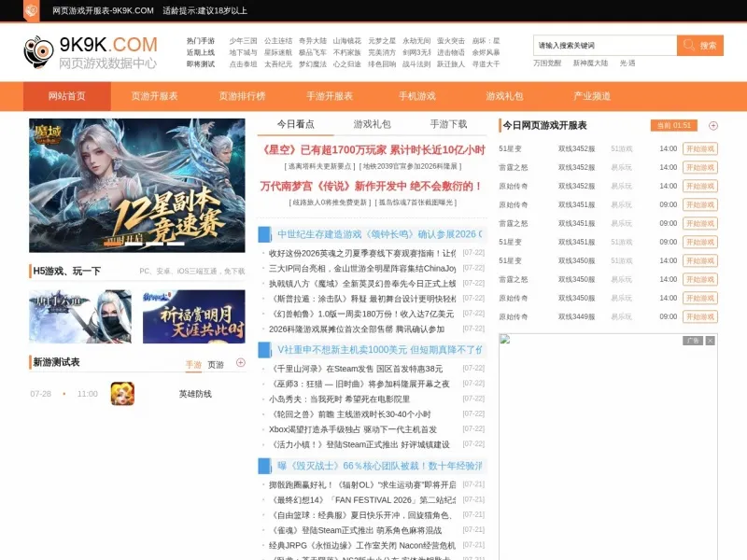The image size is (747, 560).
Task: Click 开始游戏 for 51星变 双线3450服
Action: (x=700, y=261)
